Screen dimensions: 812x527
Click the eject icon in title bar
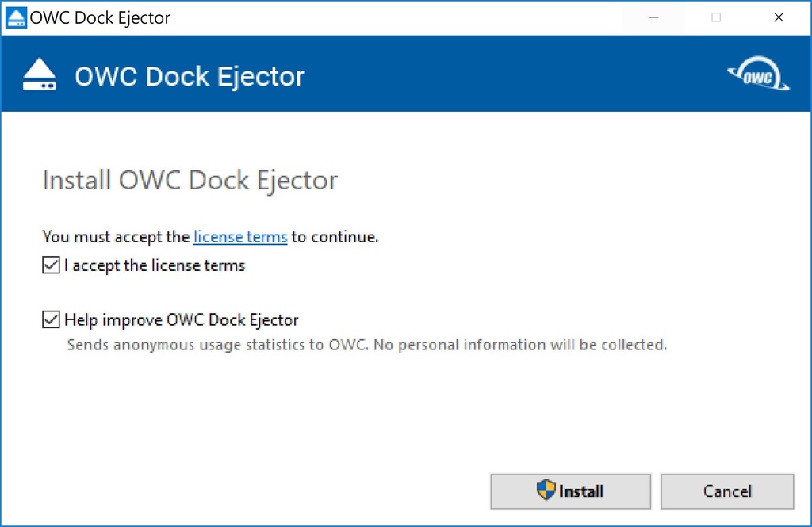pyautogui.click(x=16, y=17)
